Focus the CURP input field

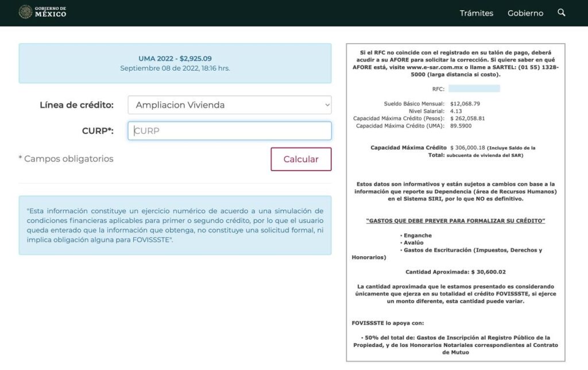[230, 130]
